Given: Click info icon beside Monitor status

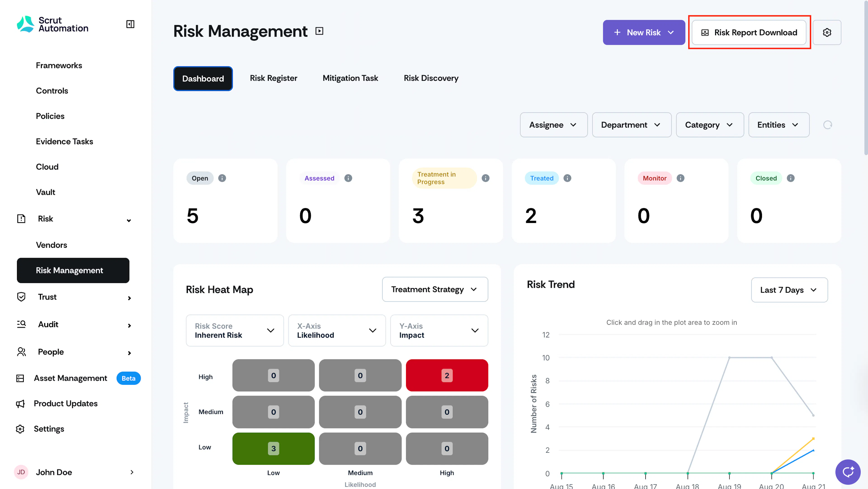Looking at the screenshot, I should click(680, 178).
